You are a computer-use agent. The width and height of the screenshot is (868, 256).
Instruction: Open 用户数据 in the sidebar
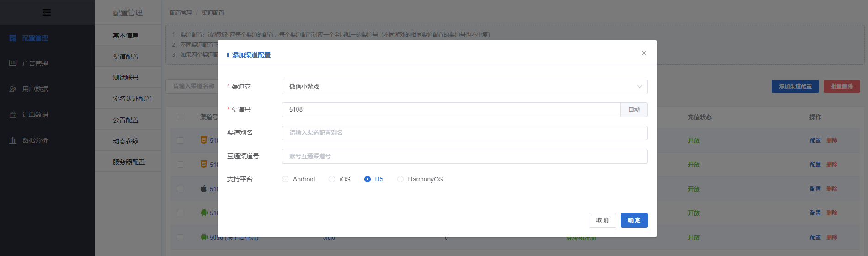pos(35,89)
